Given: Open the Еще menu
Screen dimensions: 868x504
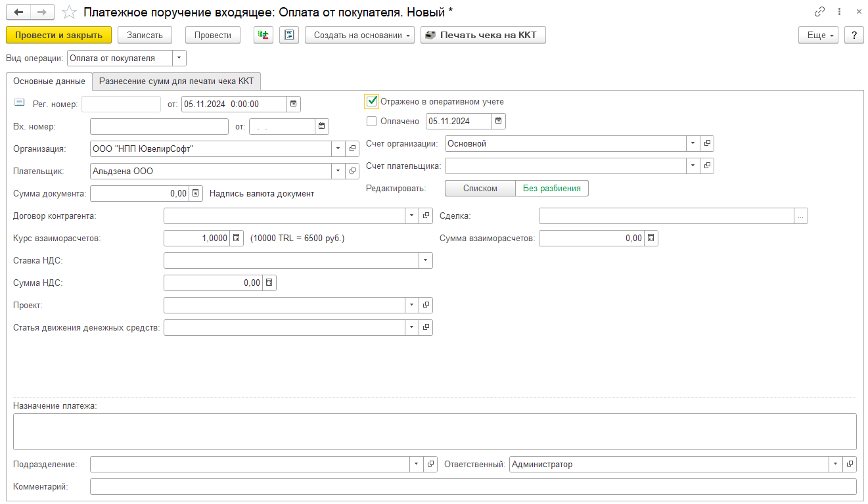Looking at the screenshot, I should point(819,35).
